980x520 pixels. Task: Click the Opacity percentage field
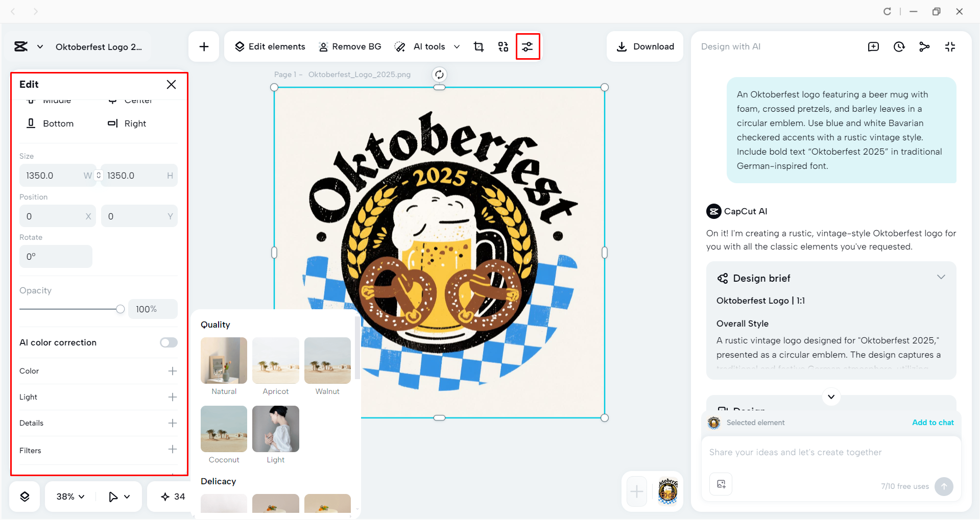[153, 309]
